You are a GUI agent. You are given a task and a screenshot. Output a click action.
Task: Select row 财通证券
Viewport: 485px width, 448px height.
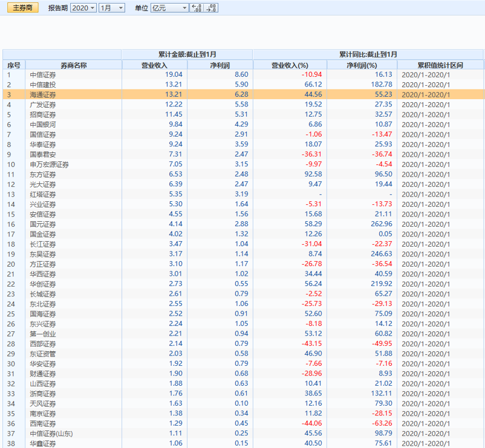[243, 374]
